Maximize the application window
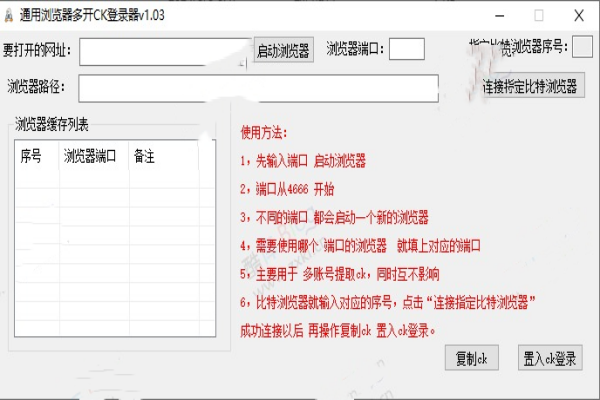 click(539, 16)
